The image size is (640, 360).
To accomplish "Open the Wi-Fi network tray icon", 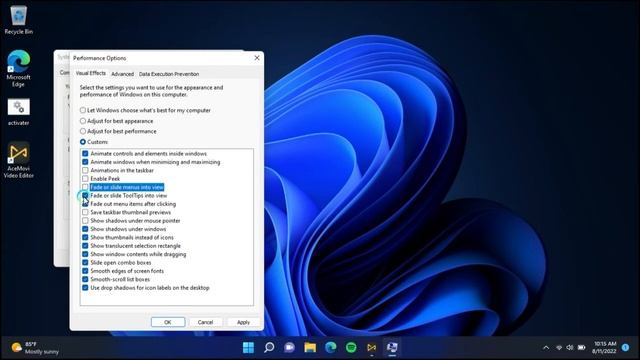I will pos(559,348).
